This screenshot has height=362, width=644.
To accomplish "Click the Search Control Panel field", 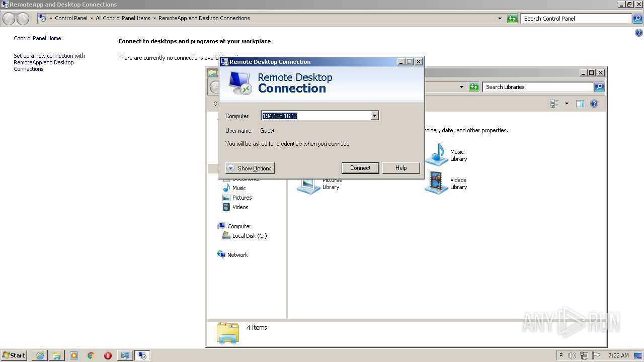I will (577, 19).
